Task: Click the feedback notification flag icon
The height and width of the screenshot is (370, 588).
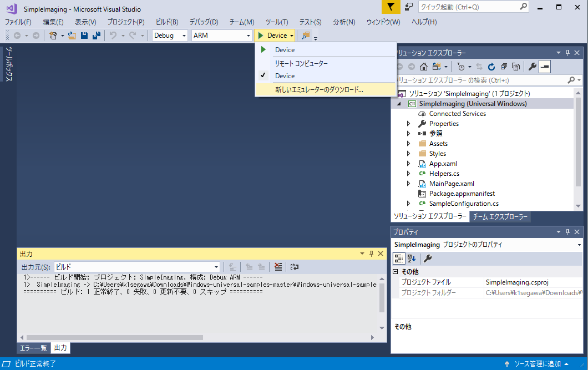Action: point(391,7)
